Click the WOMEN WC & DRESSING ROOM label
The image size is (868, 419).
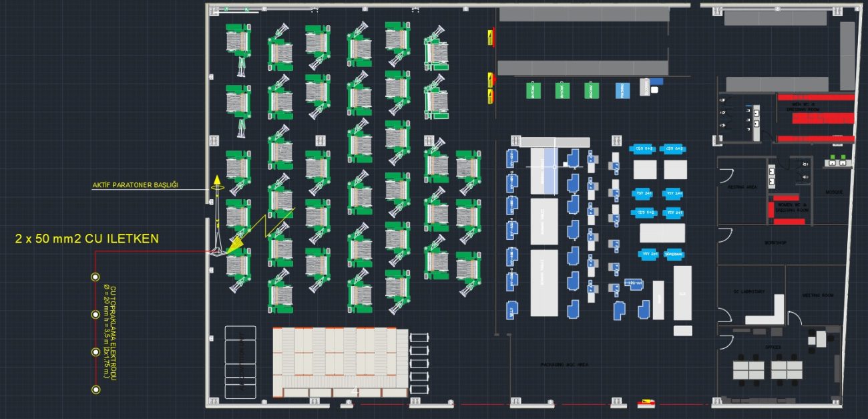791,207
